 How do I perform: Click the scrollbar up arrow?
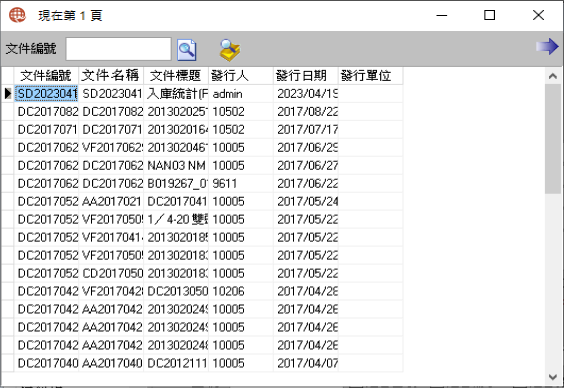pos(553,76)
